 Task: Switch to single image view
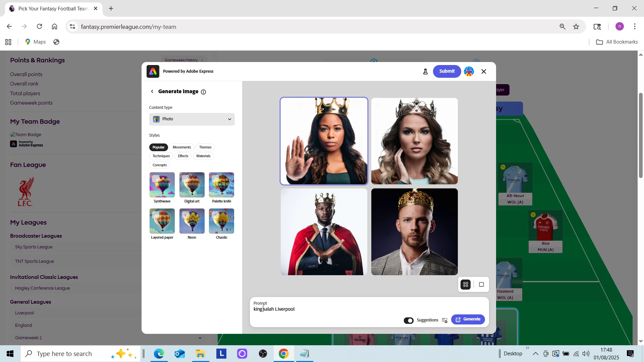click(481, 285)
